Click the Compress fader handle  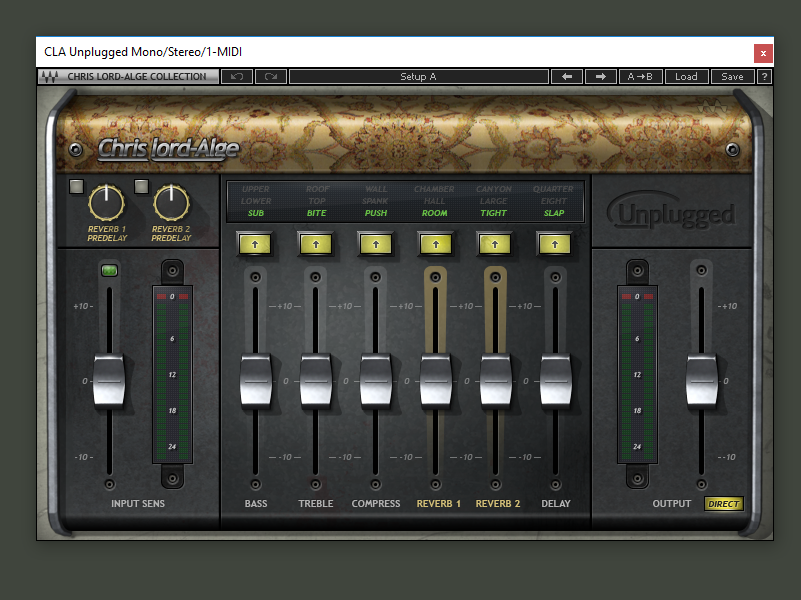[376, 381]
